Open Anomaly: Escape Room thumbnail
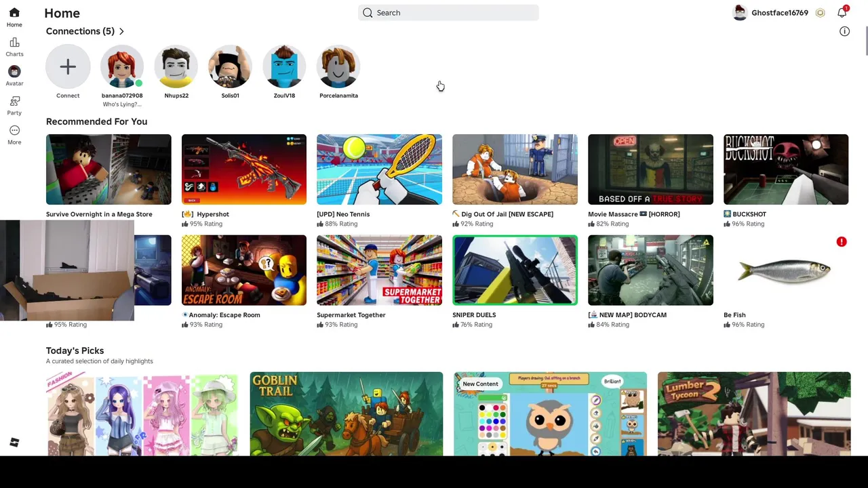868x488 pixels. (244, 270)
